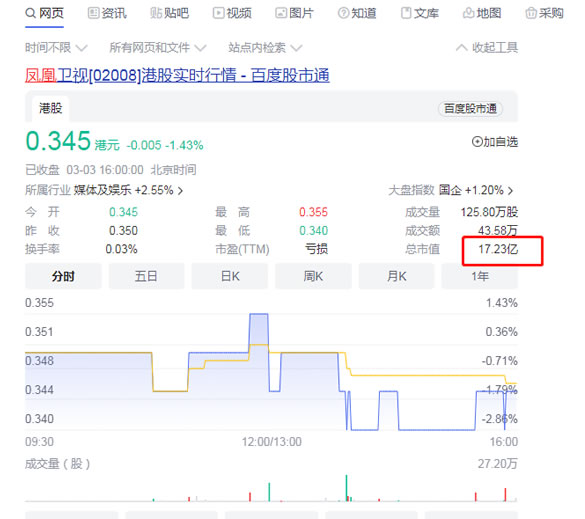Viewport: 585px width, 519px height.
Task: Expand the 所有网页和文件 filter dropdown
Action: coord(157,48)
